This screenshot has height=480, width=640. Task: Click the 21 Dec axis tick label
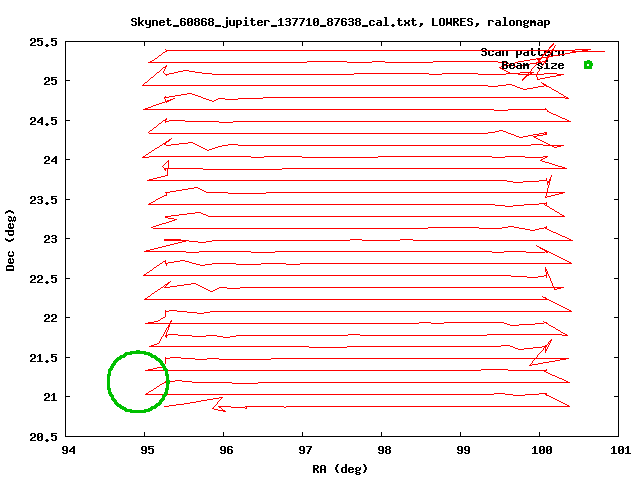click(51, 397)
